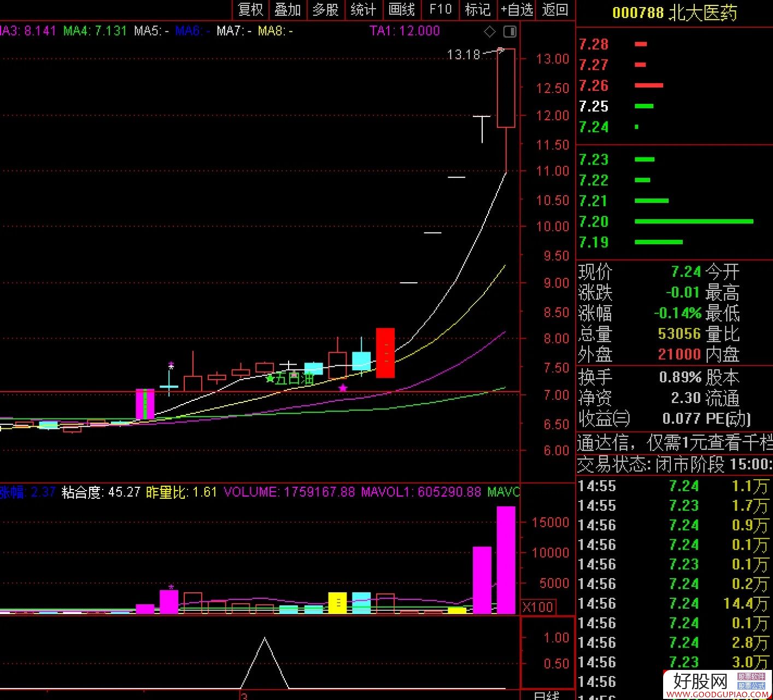Screen dimensions: 773x700
Task: Add stock with +自选 button
Action: pos(517,10)
